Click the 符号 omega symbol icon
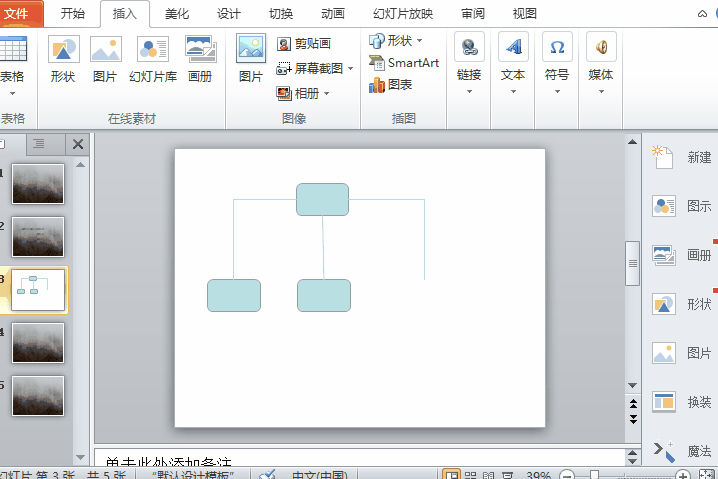The width and height of the screenshot is (718, 479). pyautogui.click(x=557, y=47)
